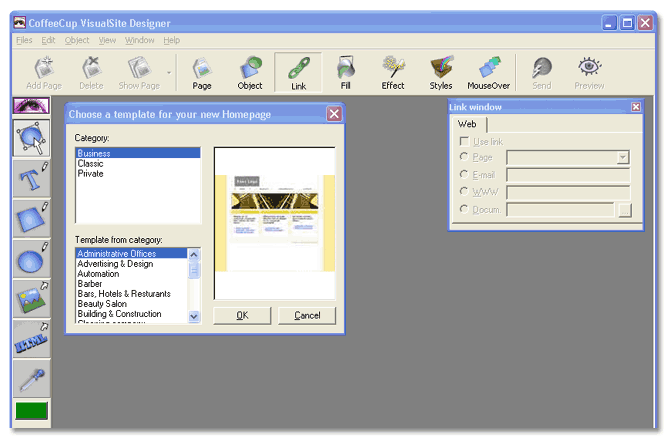The height and width of the screenshot is (445, 670).
Task: Open the Object menu
Action: [77, 40]
